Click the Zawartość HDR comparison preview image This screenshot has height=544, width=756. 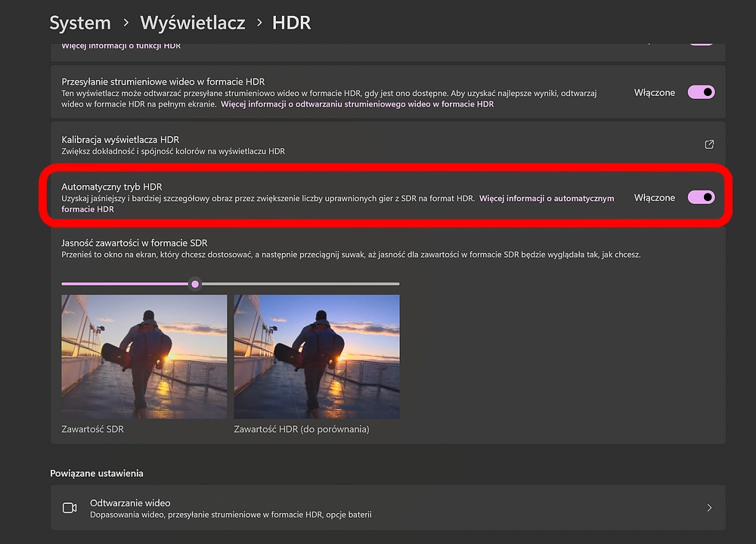(x=317, y=357)
